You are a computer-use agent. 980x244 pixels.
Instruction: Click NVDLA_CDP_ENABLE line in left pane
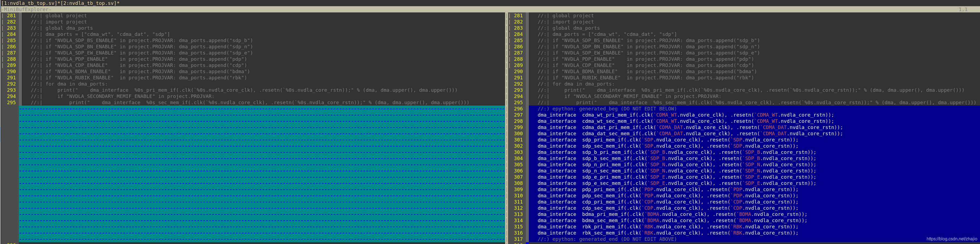(139, 65)
